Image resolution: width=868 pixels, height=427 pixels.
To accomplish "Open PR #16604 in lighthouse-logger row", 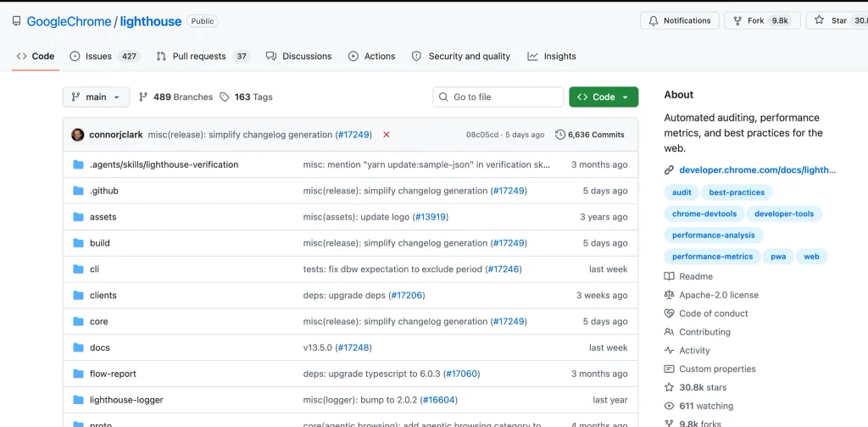I will (439, 399).
